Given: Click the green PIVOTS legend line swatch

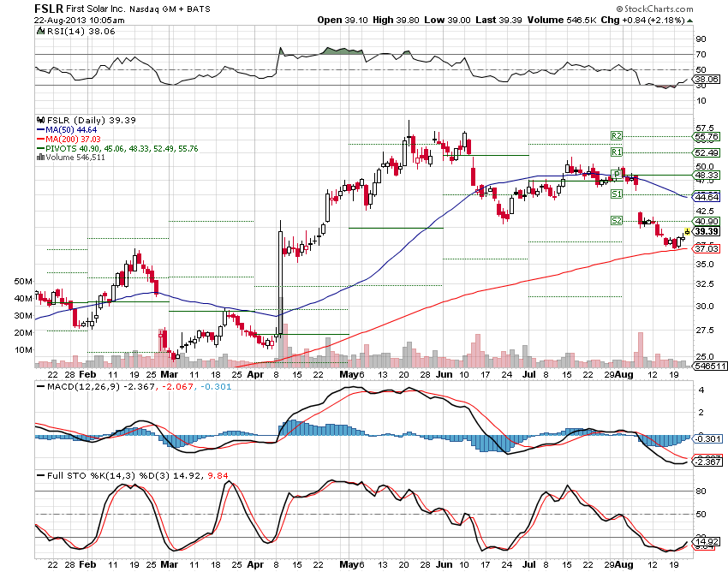Looking at the screenshot, I should (40, 149).
